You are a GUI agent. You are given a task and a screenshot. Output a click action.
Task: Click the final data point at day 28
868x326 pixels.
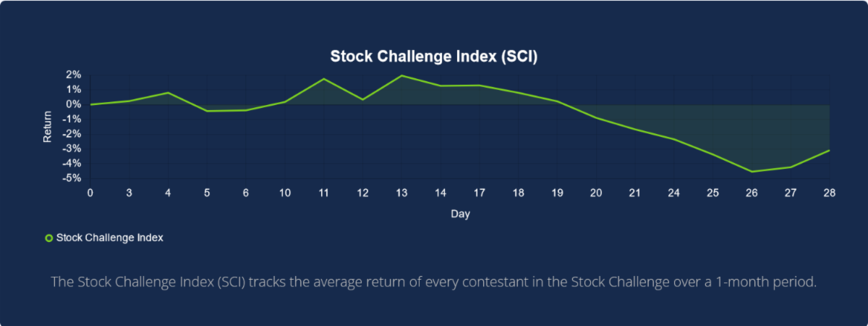click(x=829, y=151)
